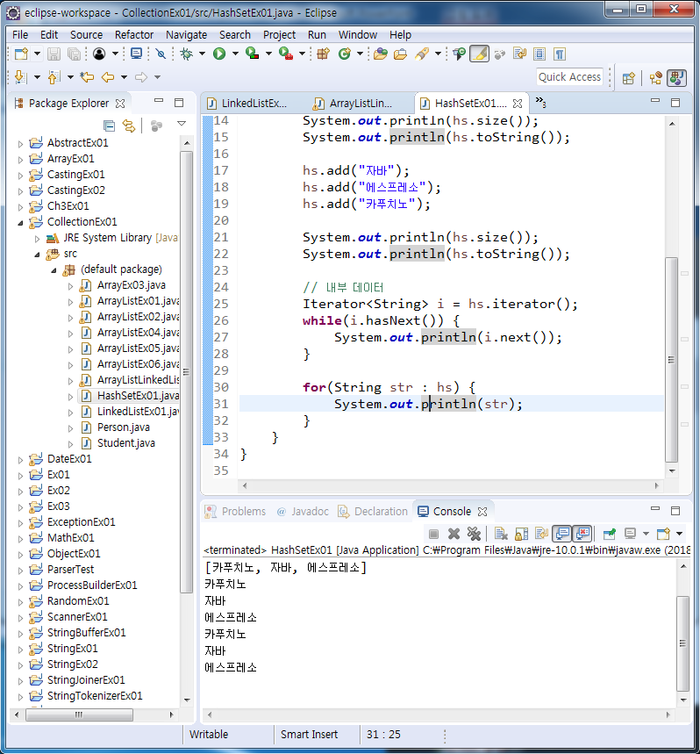
Task: Select the active Java perspective icon
Action: tap(676, 78)
